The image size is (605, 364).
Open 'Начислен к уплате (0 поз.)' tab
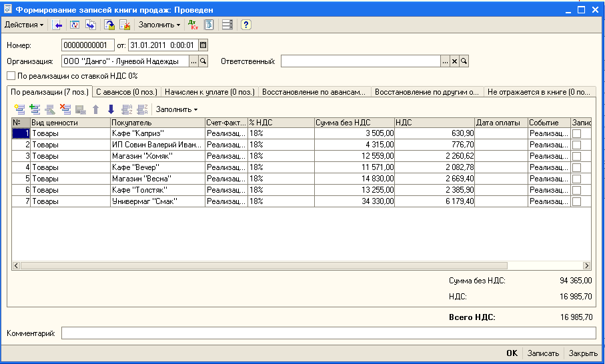coord(209,91)
